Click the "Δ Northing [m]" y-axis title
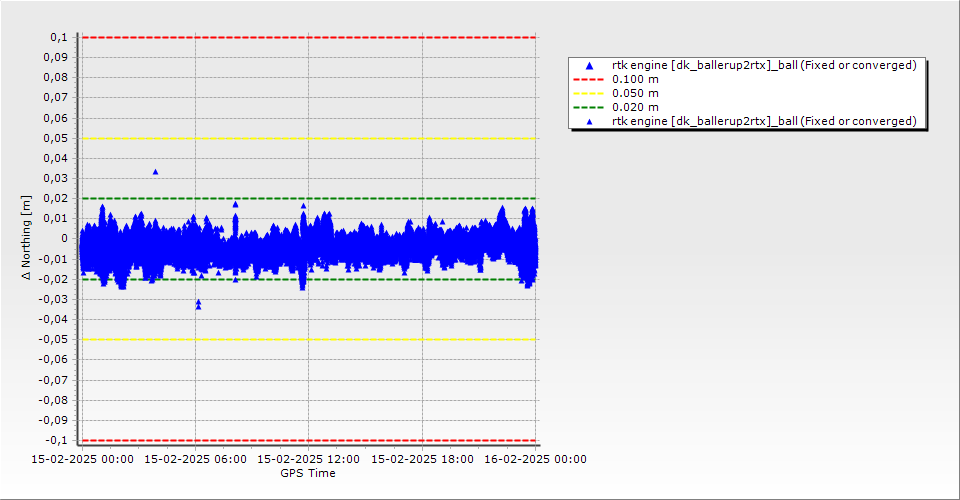 27,238
